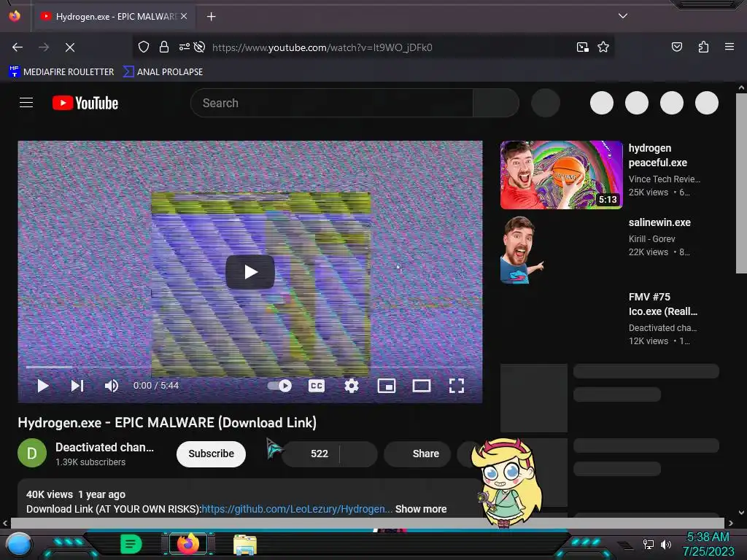Open green notes app in taskbar

coord(131,544)
